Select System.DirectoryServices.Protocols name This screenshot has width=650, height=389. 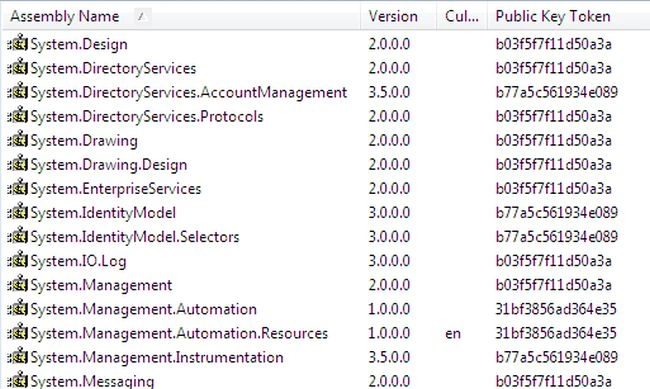tap(147, 117)
